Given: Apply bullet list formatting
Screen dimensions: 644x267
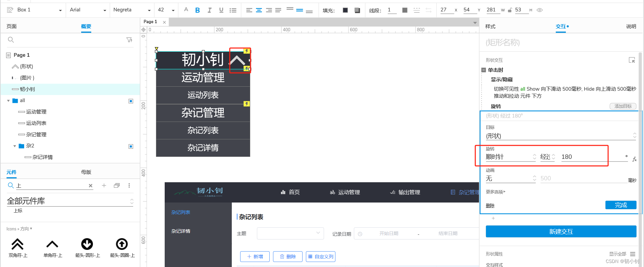Looking at the screenshot, I should pyautogui.click(x=233, y=10).
